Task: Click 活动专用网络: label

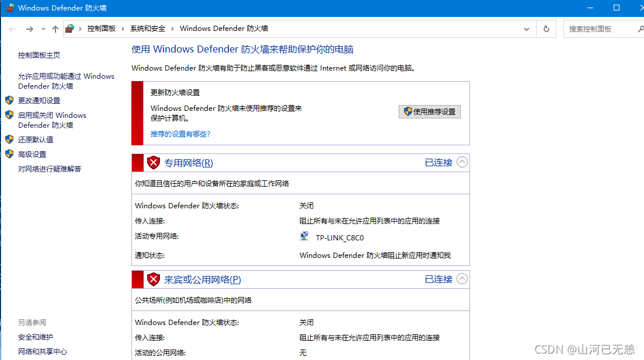Action: pyautogui.click(x=157, y=236)
